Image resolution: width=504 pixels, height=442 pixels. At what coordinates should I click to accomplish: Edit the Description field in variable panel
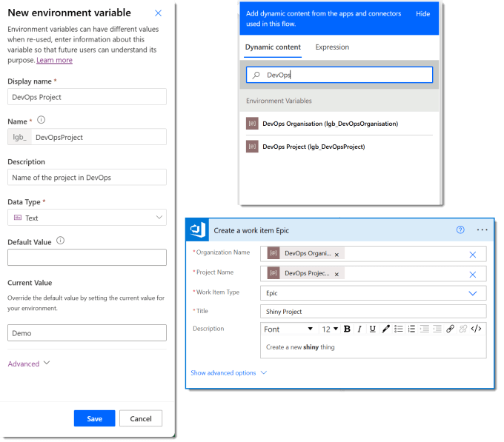click(87, 177)
